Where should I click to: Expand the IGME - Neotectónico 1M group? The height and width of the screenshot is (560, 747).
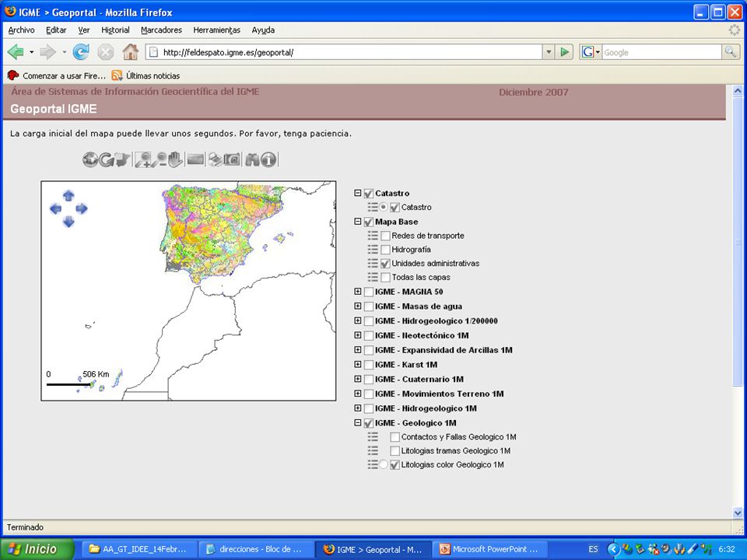pyautogui.click(x=358, y=335)
